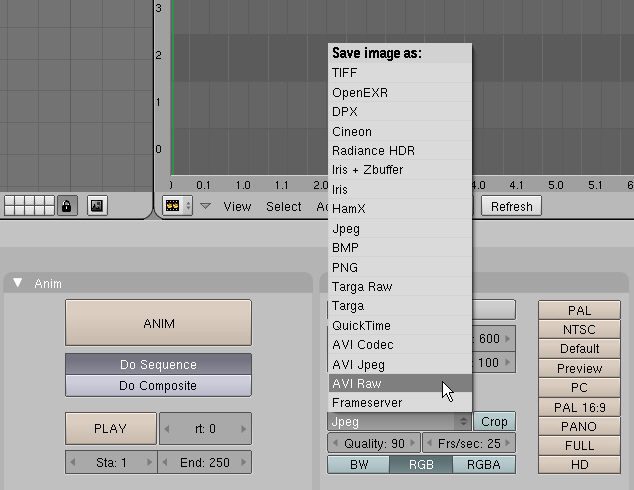Select AVI Codec format
Viewport: 634px width, 490px height.
(400, 344)
